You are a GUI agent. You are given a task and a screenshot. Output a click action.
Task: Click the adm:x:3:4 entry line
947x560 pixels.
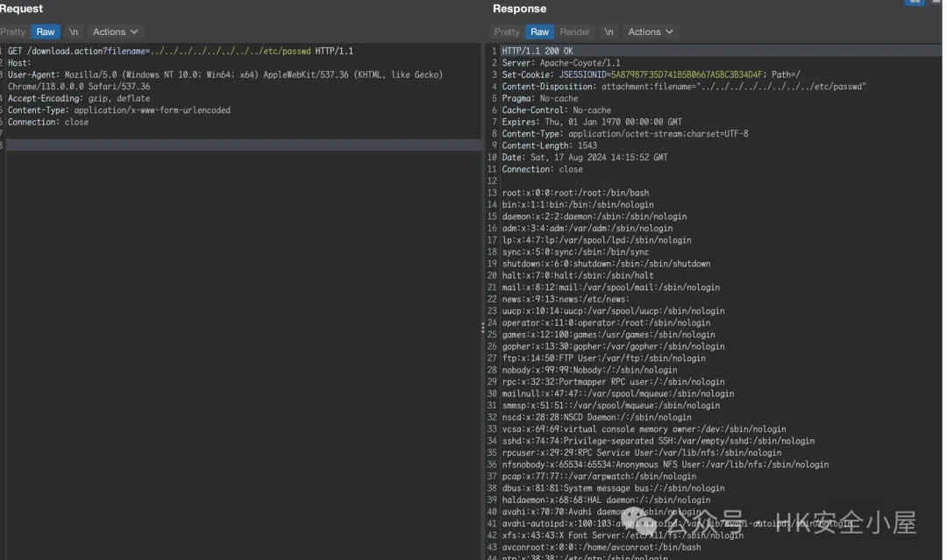[587, 229]
